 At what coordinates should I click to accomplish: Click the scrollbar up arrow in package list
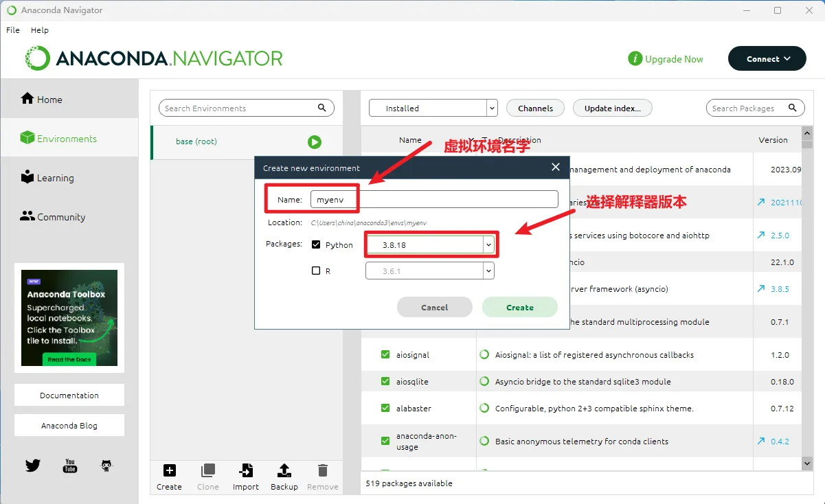[807, 134]
